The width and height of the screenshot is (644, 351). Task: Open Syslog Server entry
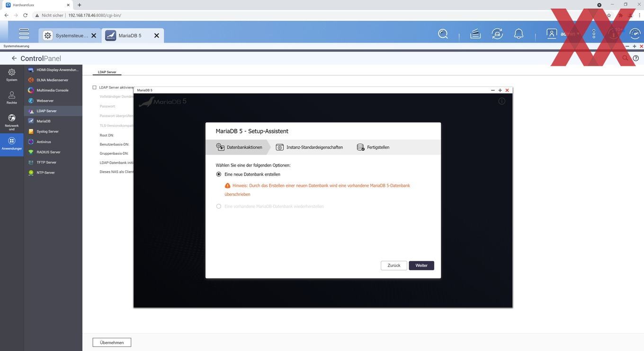[x=53, y=132]
